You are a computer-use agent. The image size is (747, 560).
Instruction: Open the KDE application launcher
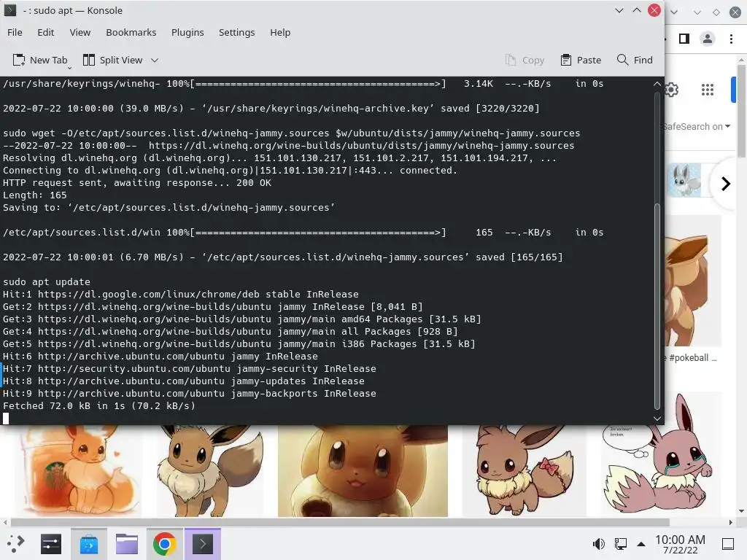coord(16,543)
